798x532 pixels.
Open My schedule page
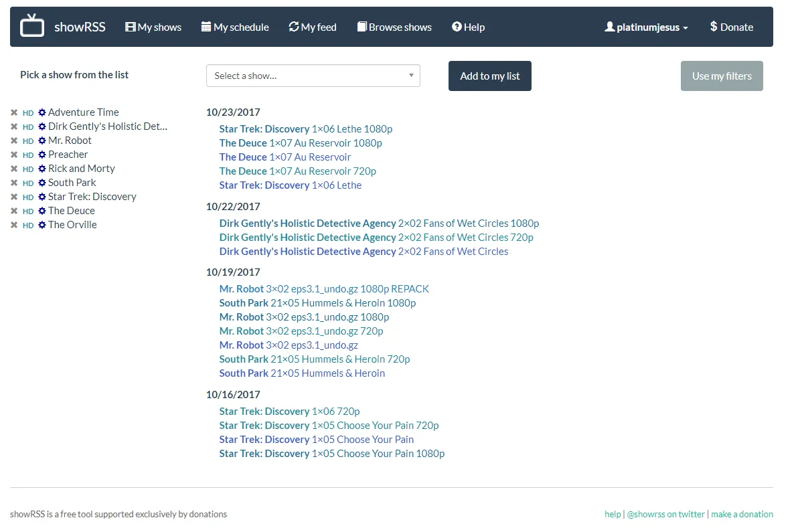[x=235, y=27]
